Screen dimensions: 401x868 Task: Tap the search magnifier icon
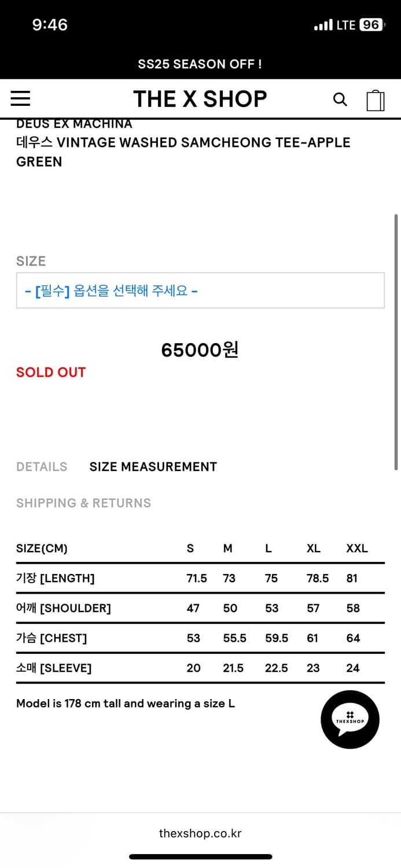coord(340,100)
